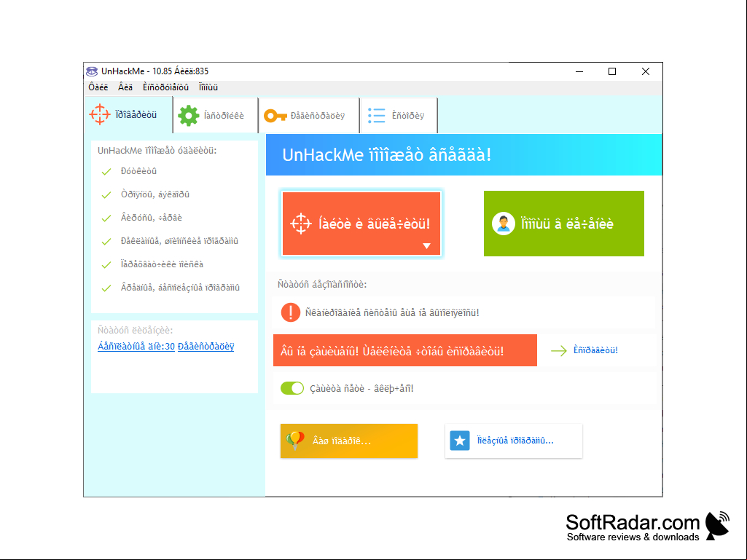Click the "Âèðóñû, ÷åðâè" list item
The height and width of the screenshot is (560, 747).
point(151,218)
